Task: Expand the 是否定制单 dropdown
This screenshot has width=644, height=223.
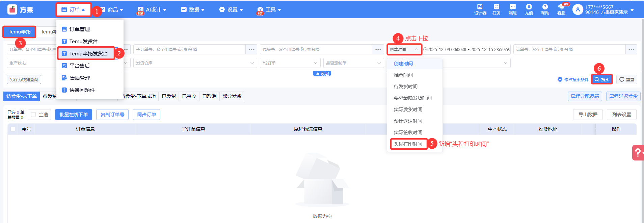Action: coord(353,63)
